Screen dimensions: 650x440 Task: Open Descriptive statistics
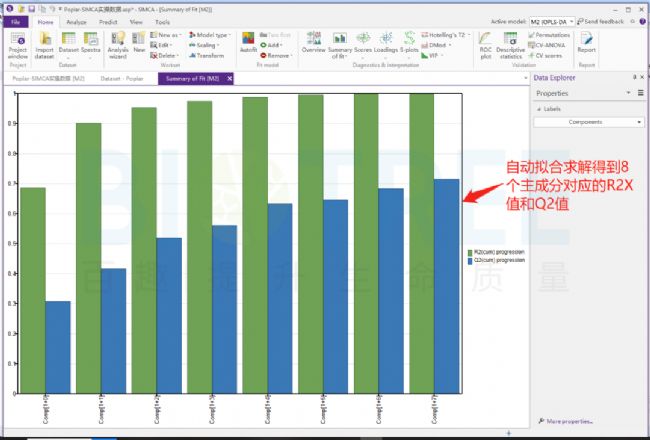point(511,46)
